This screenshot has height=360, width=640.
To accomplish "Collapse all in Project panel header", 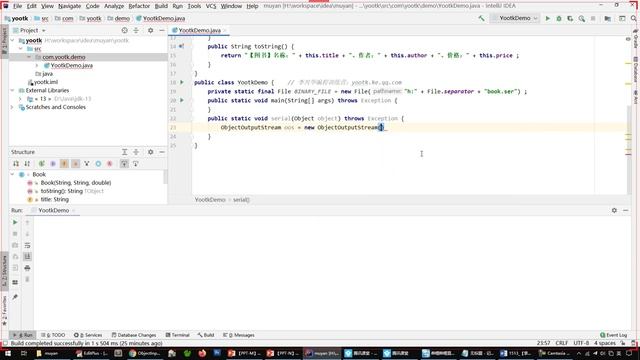I will [x=136, y=30].
